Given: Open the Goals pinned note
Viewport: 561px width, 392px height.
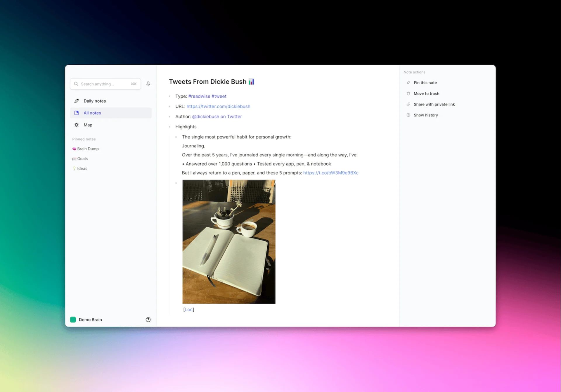Looking at the screenshot, I should [82, 158].
